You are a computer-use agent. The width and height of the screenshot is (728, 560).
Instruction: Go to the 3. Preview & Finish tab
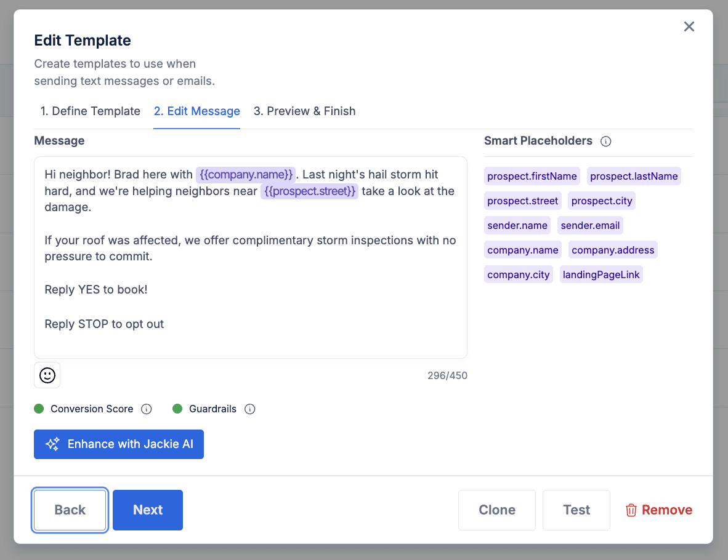(305, 111)
